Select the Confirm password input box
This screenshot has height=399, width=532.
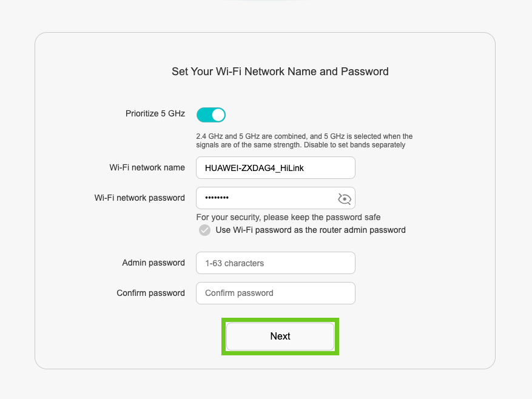click(x=275, y=293)
